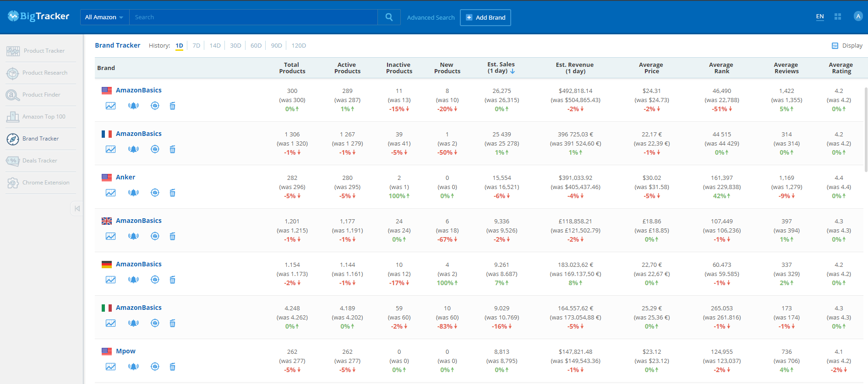Click Anker revenue value $391,033.92
The width and height of the screenshot is (868, 384).
tap(575, 178)
